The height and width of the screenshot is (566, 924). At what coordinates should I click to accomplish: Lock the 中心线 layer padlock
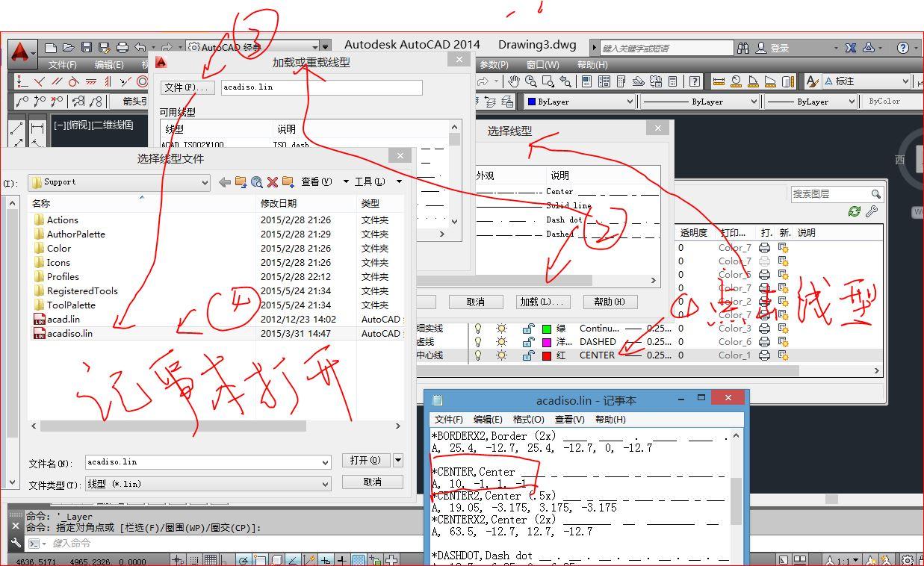(x=528, y=355)
